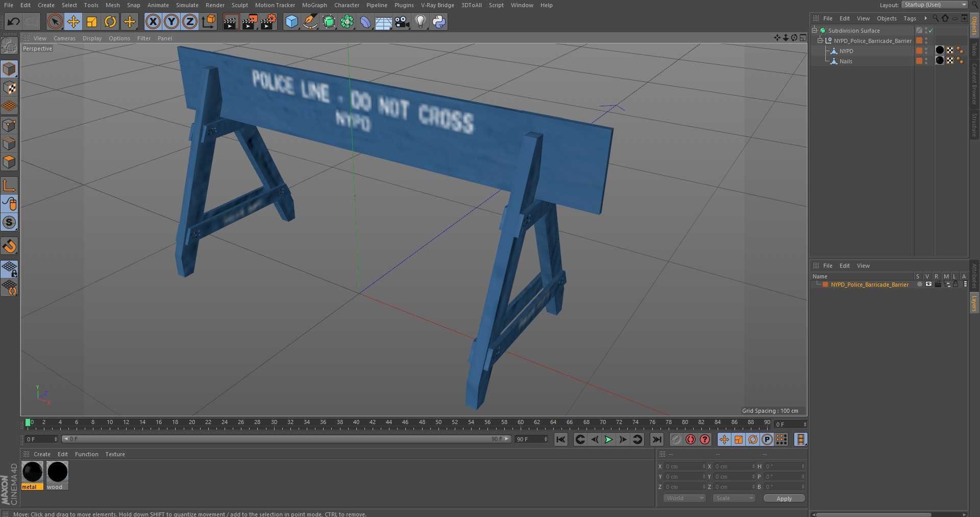
Task: Click the 90 F end frame field
Action: click(x=531, y=439)
